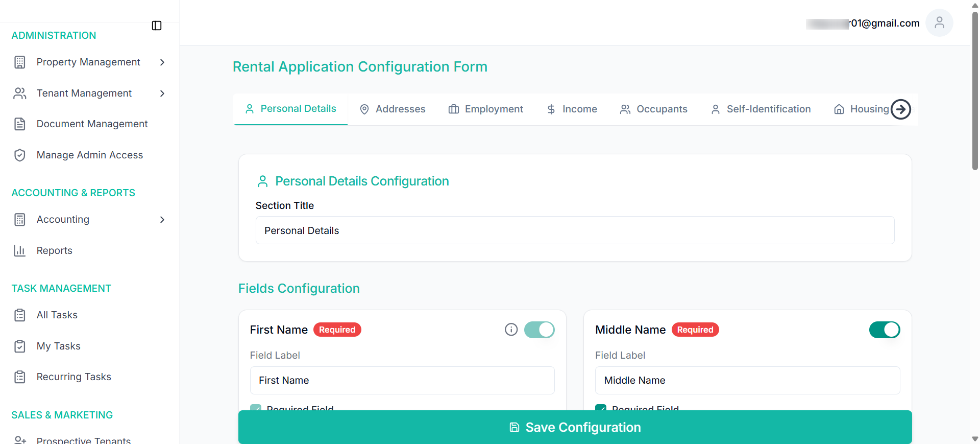Viewport: 980px width, 444px height.
Task: Click the Housing home icon
Action: (839, 109)
